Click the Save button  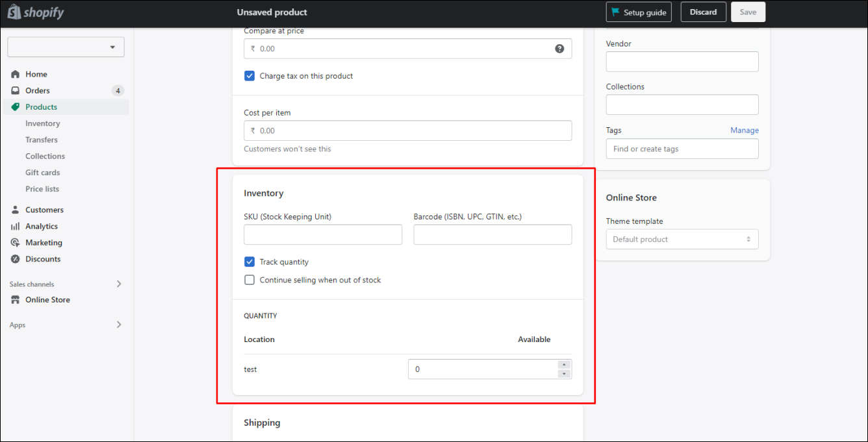(x=748, y=12)
